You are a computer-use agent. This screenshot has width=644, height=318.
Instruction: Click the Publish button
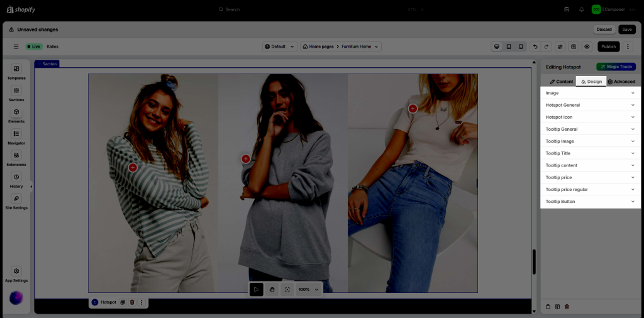pyautogui.click(x=608, y=47)
